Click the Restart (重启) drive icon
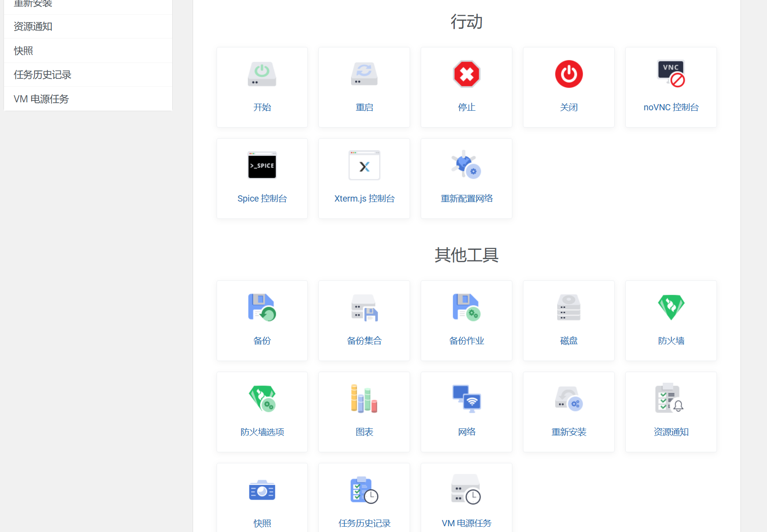The width and height of the screenshot is (767, 532). point(364,74)
